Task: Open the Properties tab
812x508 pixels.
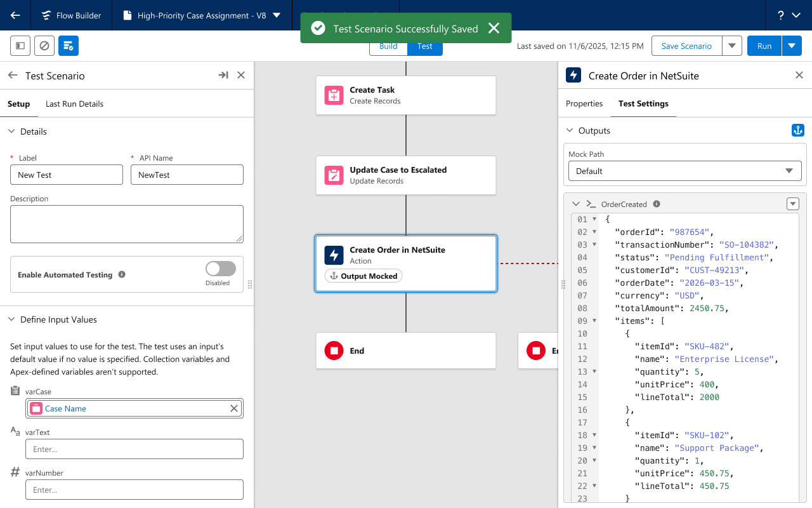Action: click(584, 104)
